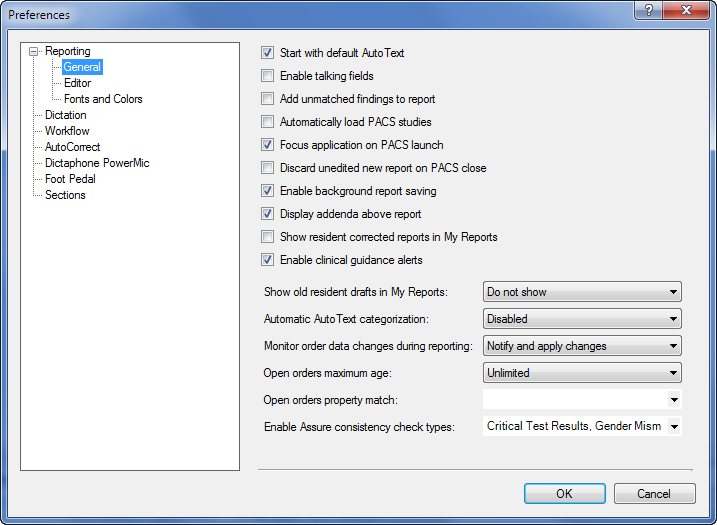
Task: Click the Cancel button
Action: [654, 493]
